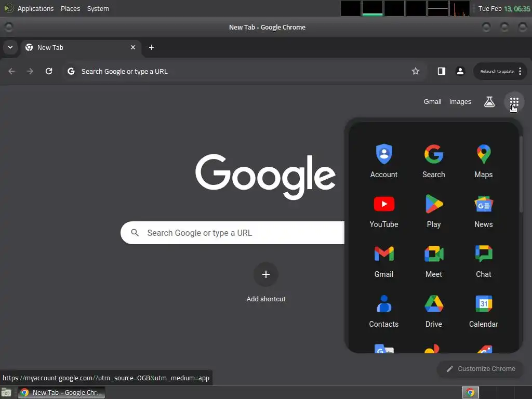The image size is (532, 399).
Task: Click Chrome icon in workspace switcher
Action: coord(470,393)
